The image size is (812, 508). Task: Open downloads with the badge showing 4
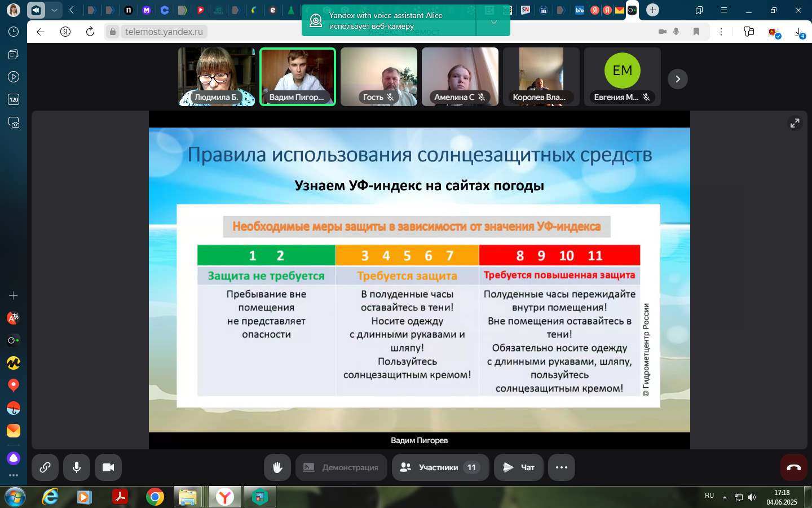[x=800, y=33]
